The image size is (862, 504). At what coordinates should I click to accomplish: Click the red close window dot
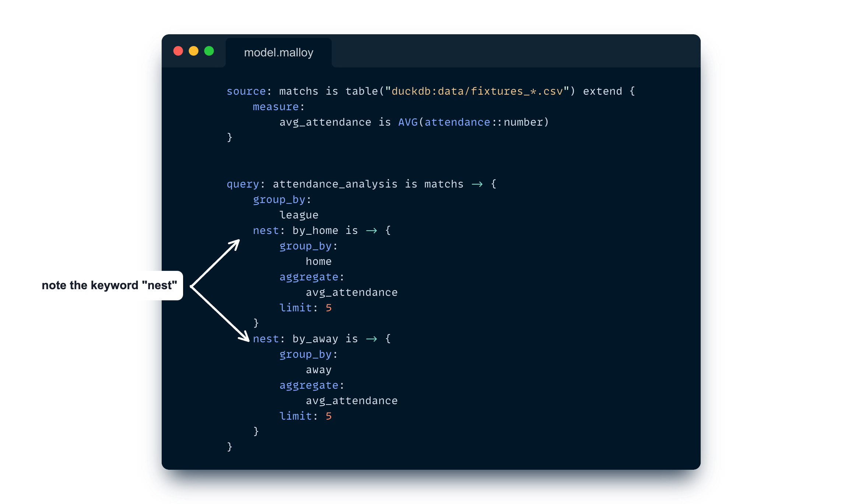pos(178,51)
